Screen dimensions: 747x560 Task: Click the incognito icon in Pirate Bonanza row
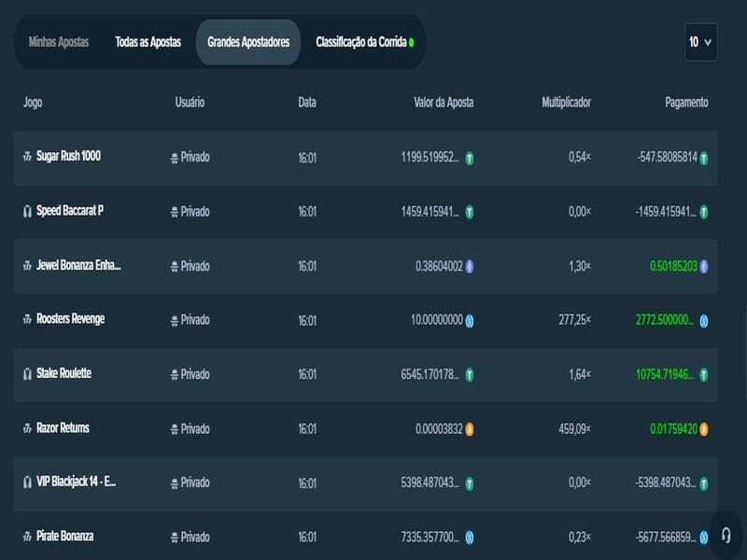pyautogui.click(x=175, y=539)
